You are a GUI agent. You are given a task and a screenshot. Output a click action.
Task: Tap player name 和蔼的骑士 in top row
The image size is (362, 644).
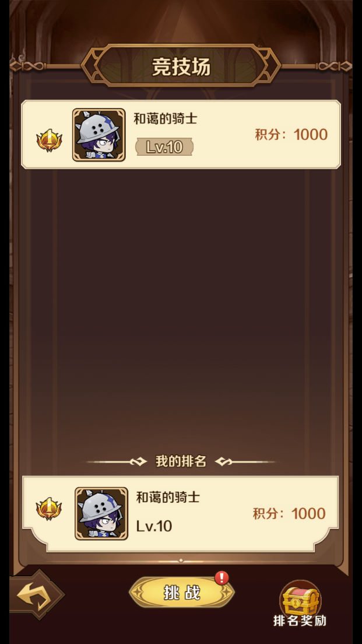point(166,119)
